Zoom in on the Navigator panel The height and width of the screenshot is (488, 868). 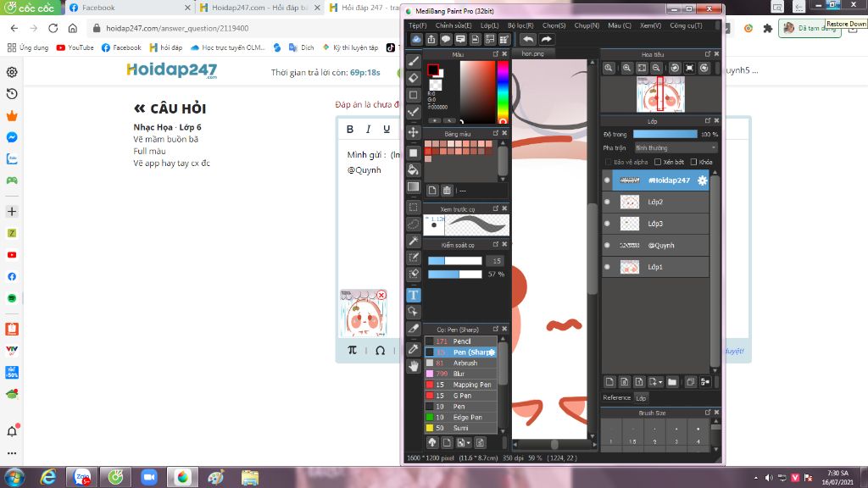pyautogui.click(x=626, y=68)
